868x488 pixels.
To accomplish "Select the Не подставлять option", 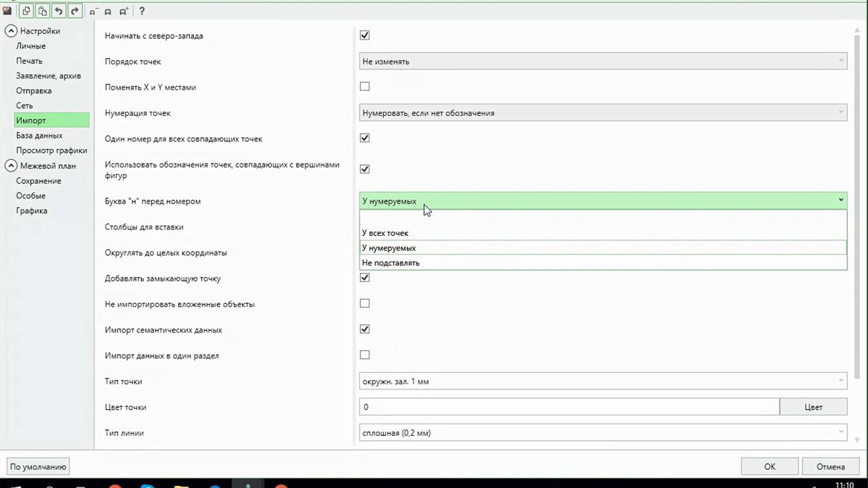I will (x=603, y=263).
